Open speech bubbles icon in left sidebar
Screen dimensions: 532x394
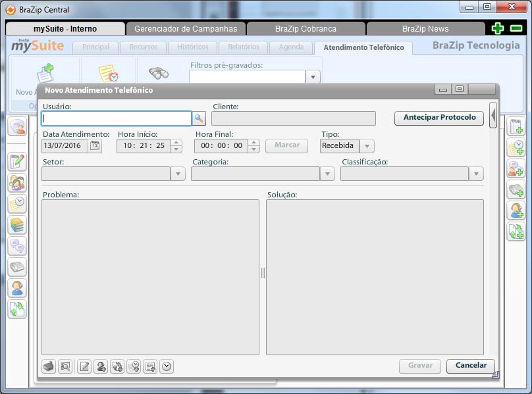click(17, 246)
